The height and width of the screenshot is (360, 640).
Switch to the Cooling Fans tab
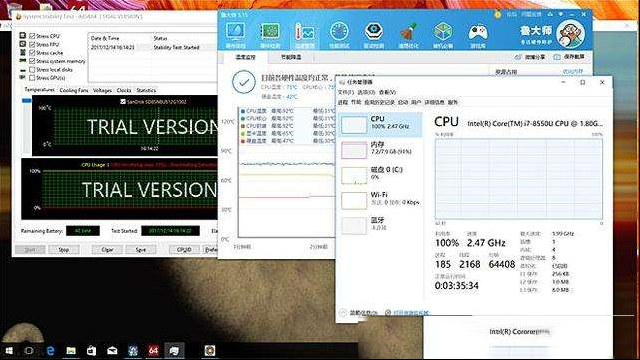[74, 90]
